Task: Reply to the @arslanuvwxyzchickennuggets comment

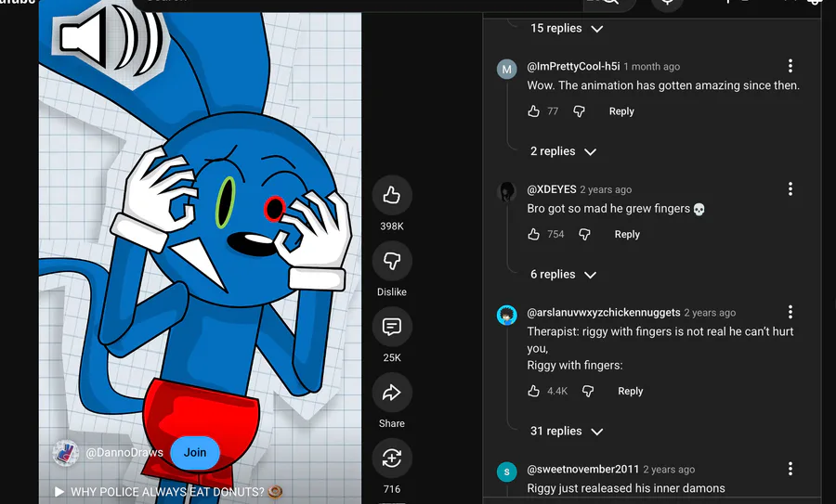Action: pyautogui.click(x=630, y=391)
